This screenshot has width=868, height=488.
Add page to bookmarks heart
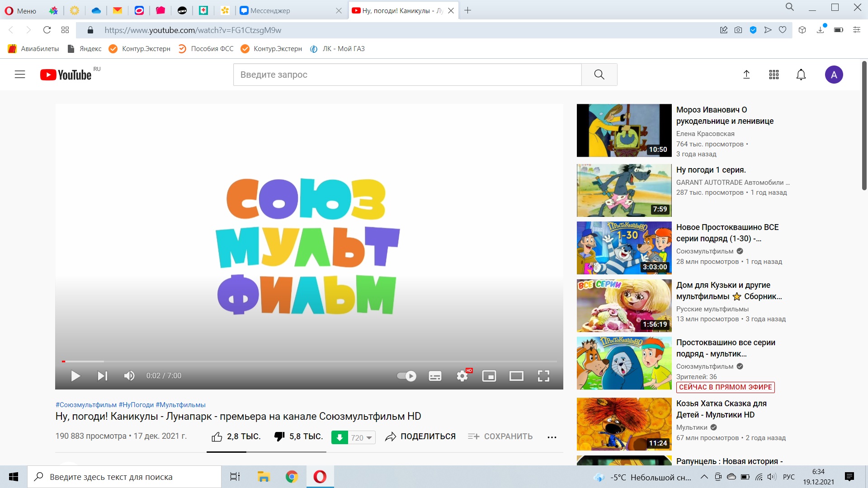point(783,30)
